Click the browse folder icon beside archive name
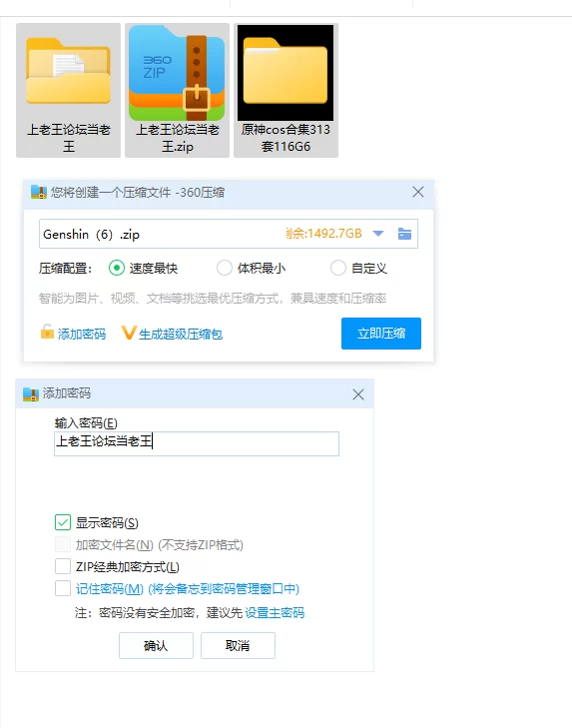572x728 pixels. click(x=404, y=234)
